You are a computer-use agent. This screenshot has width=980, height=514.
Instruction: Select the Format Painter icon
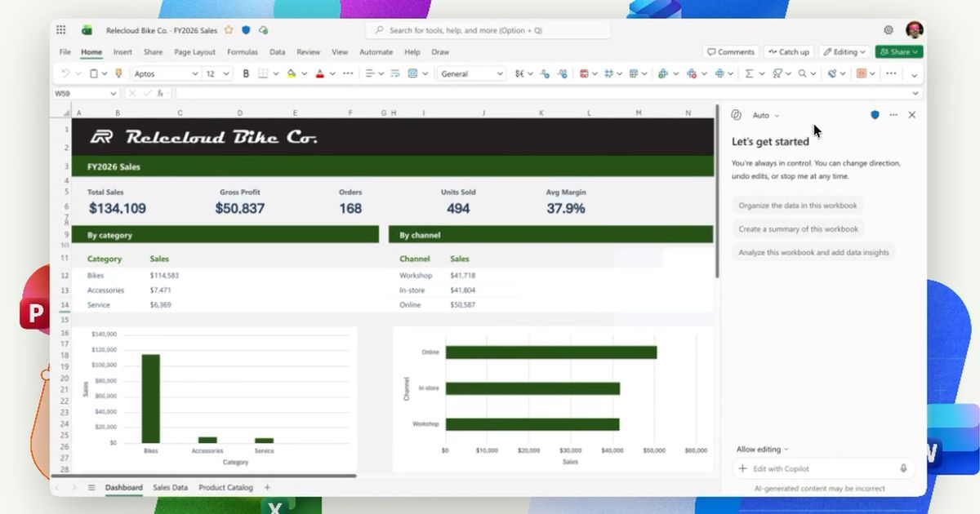(118, 73)
